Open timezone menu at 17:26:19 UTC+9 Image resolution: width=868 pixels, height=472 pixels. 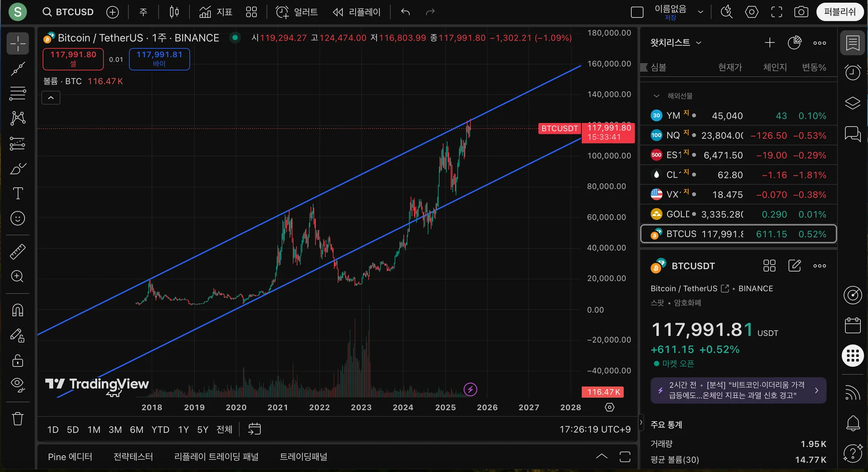(x=595, y=429)
